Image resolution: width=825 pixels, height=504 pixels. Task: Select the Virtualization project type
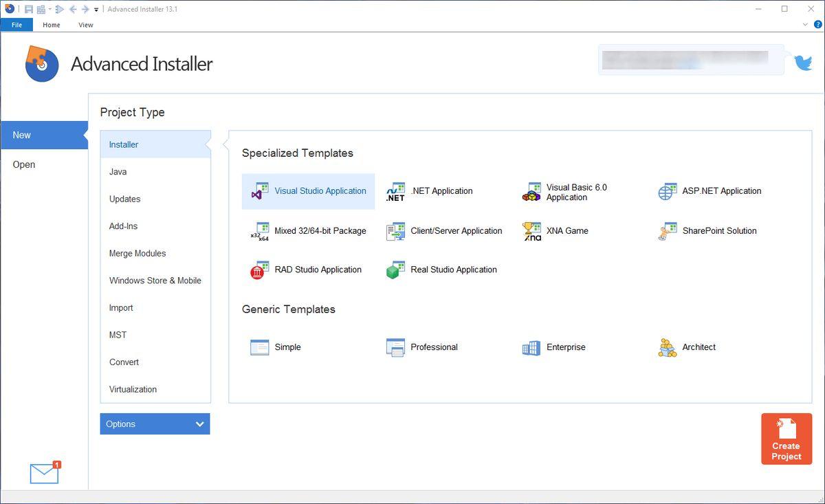click(133, 389)
